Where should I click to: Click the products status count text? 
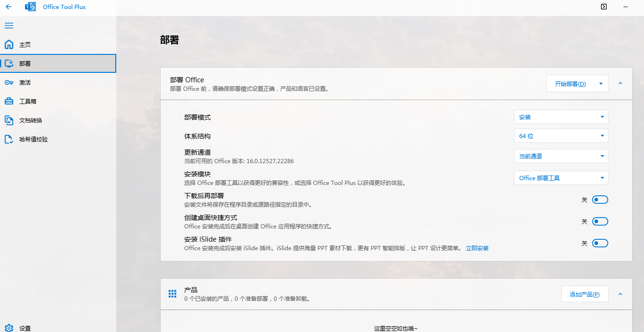(247, 298)
